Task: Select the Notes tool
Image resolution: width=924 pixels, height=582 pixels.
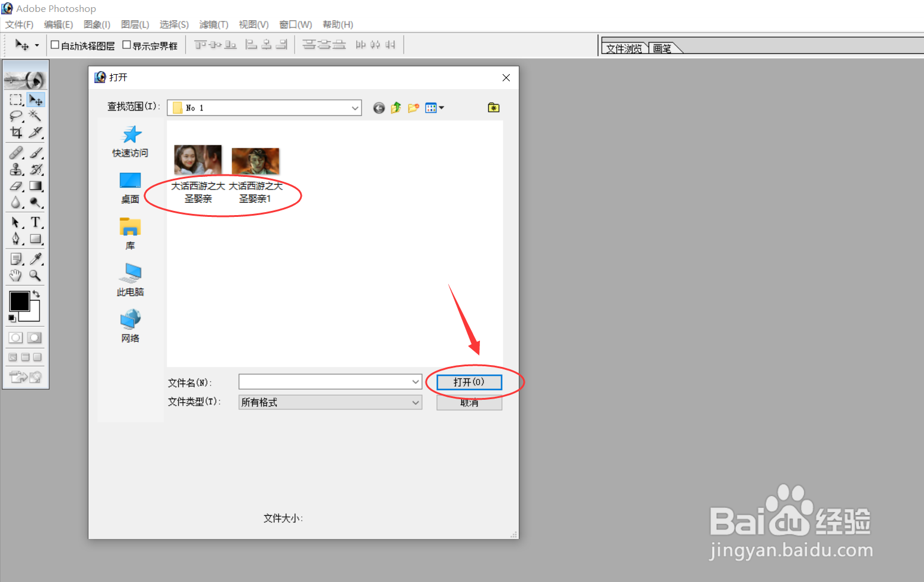Action: point(16,259)
